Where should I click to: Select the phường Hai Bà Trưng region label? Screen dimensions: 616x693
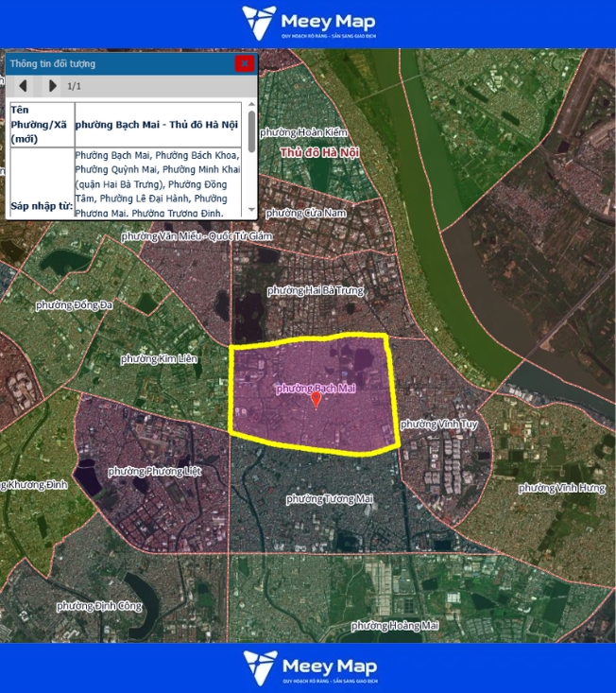tap(315, 290)
